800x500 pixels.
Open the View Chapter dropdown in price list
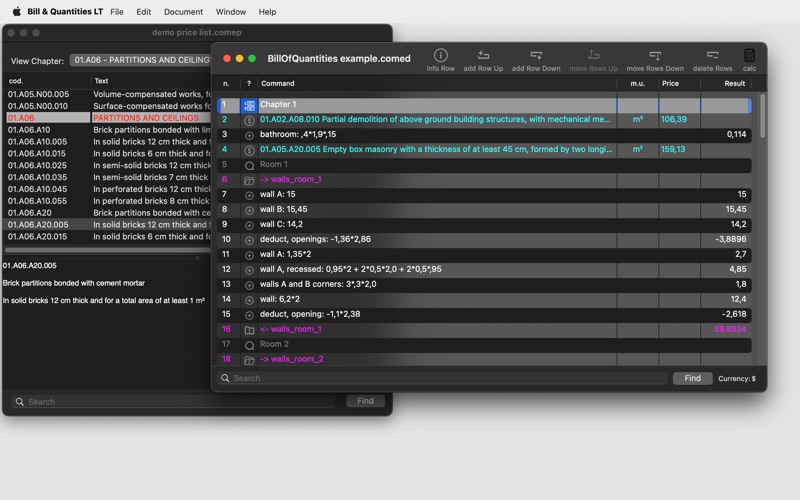click(140, 60)
